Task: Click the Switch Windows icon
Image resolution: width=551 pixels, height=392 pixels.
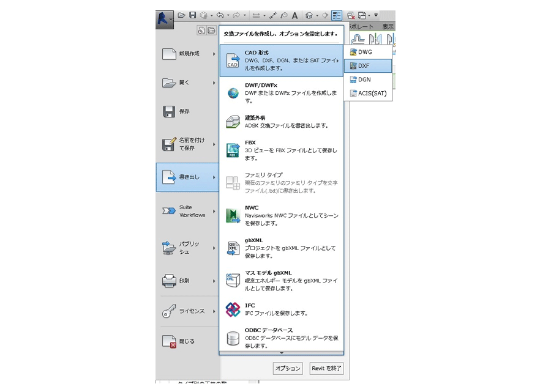Action: [362, 15]
